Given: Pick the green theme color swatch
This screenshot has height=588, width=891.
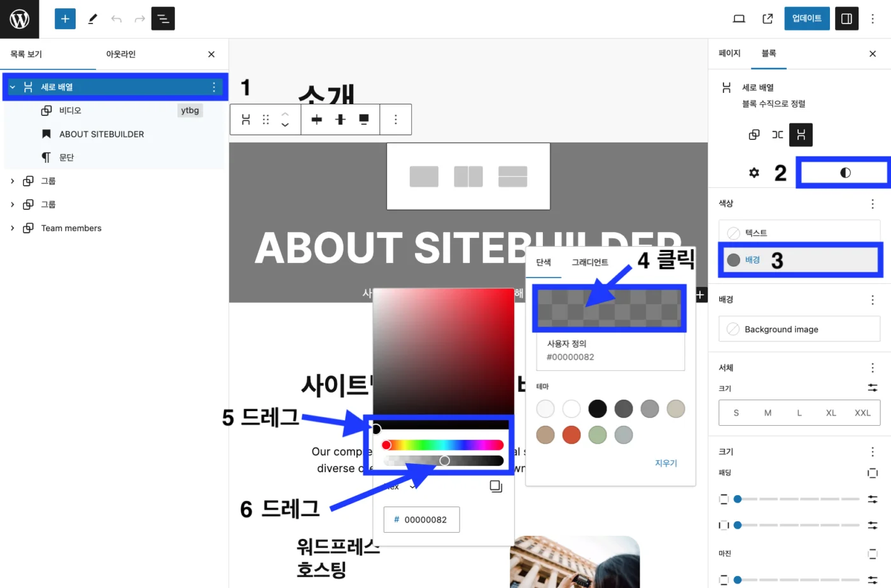Looking at the screenshot, I should click(598, 435).
